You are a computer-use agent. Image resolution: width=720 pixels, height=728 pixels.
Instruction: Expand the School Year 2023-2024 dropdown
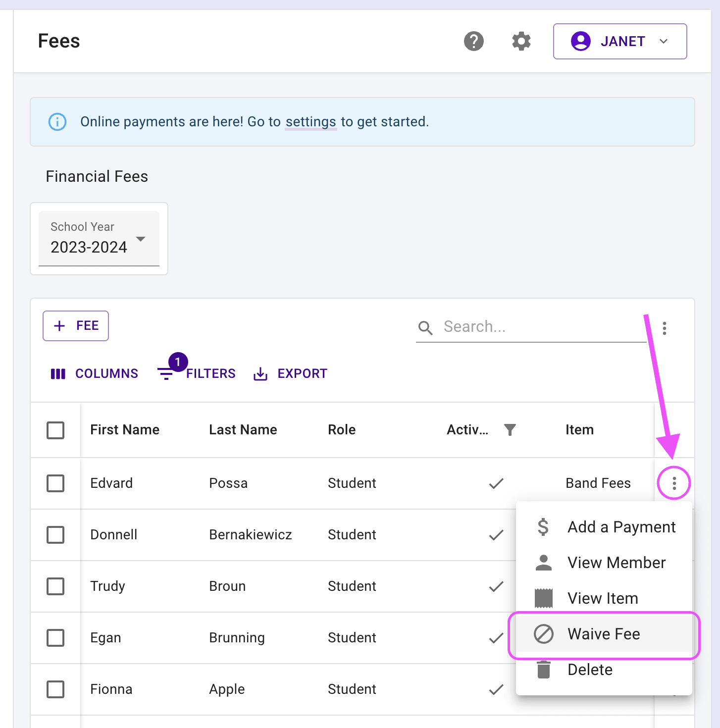click(x=99, y=239)
